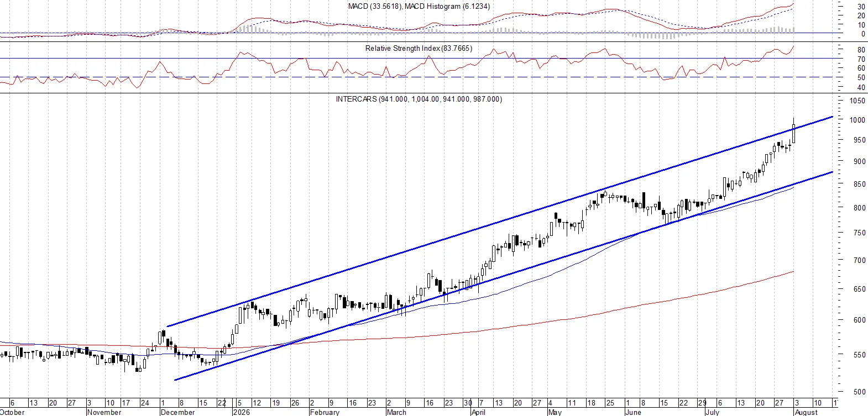Click the May month label
The height and width of the screenshot is (416, 868).
[555, 412]
